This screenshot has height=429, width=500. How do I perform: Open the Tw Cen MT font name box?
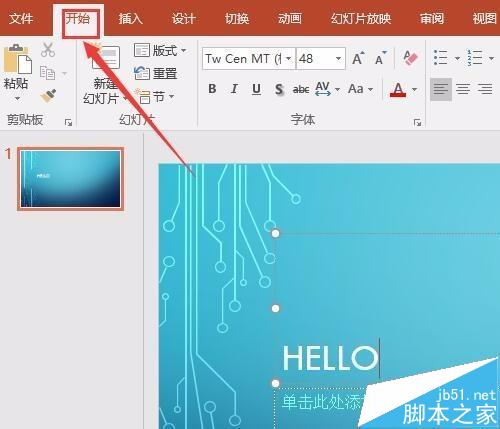(x=249, y=59)
